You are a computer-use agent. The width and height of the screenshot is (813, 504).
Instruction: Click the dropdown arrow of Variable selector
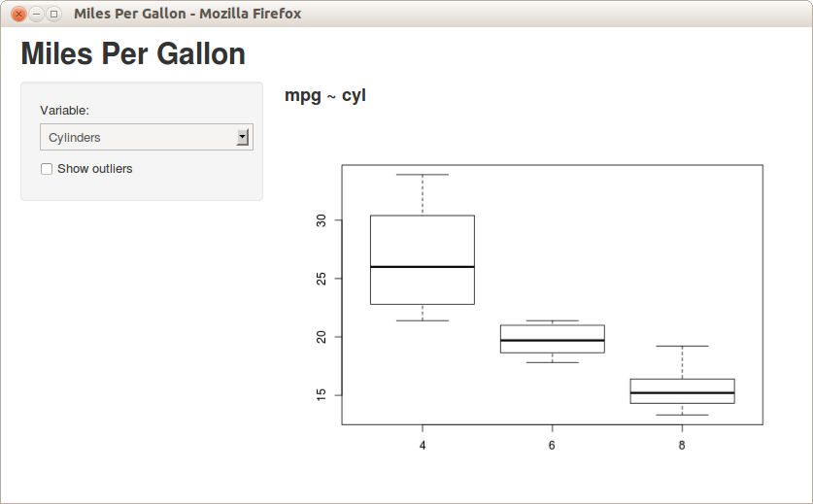[243, 137]
